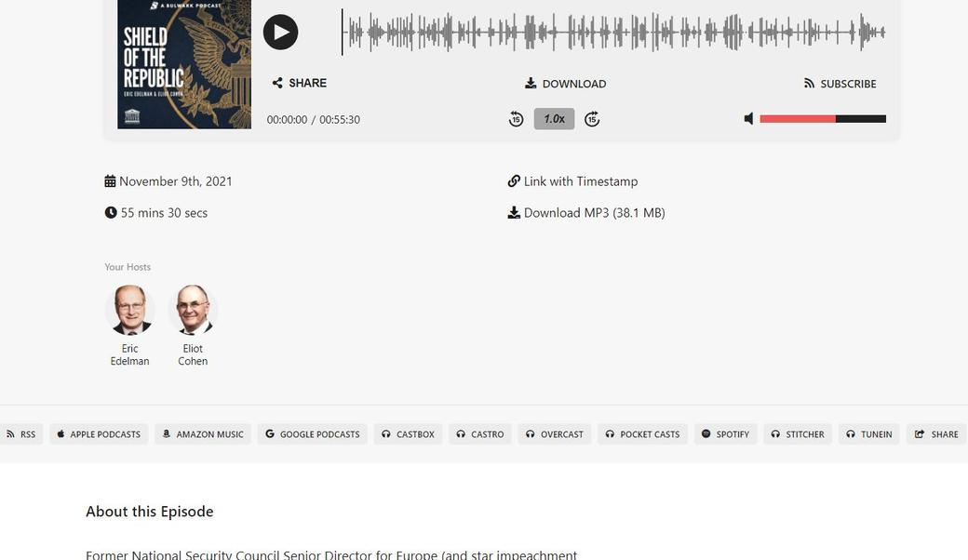The width and height of the screenshot is (968, 560).
Task: Open Link with Timestamp
Action: click(x=573, y=181)
